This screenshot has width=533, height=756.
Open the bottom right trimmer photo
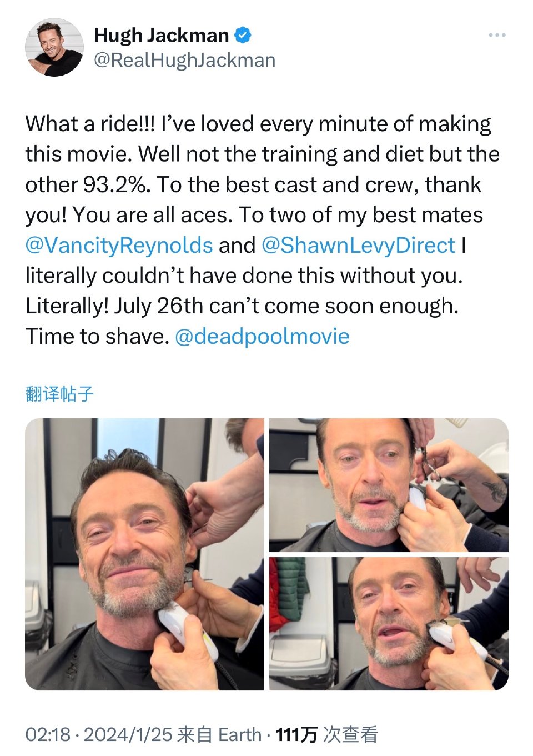click(389, 624)
